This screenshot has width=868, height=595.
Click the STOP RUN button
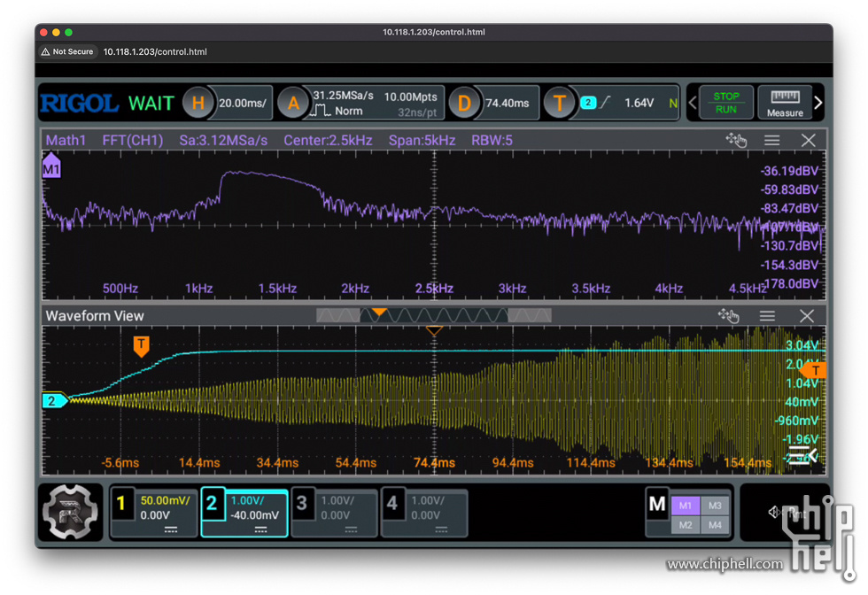[x=725, y=103]
